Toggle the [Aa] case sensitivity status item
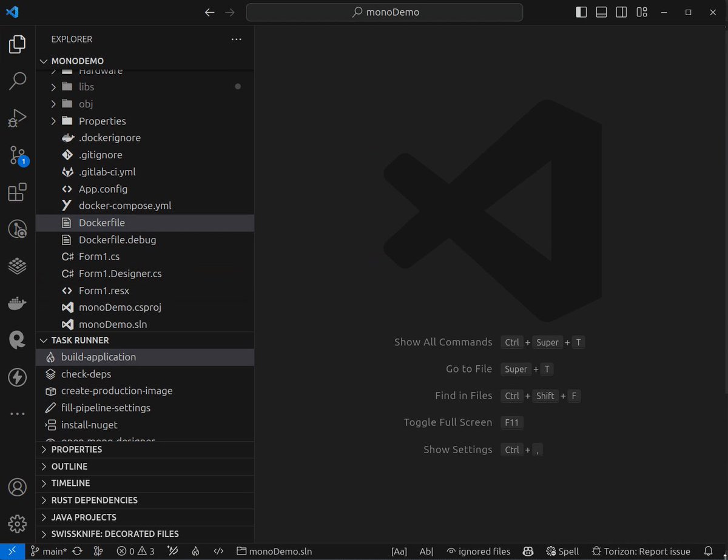This screenshot has height=560, width=728. click(x=399, y=552)
